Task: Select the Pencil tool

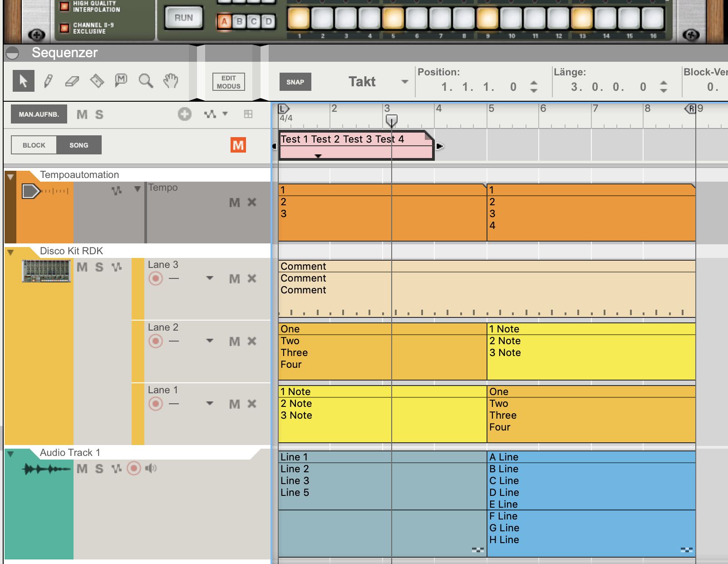Action: (x=48, y=81)
